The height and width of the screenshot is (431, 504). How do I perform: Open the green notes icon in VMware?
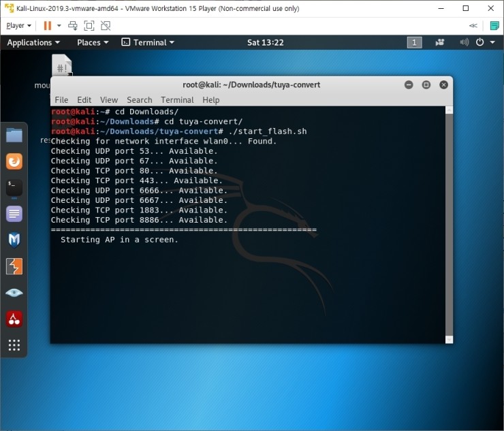coord(494,25)
